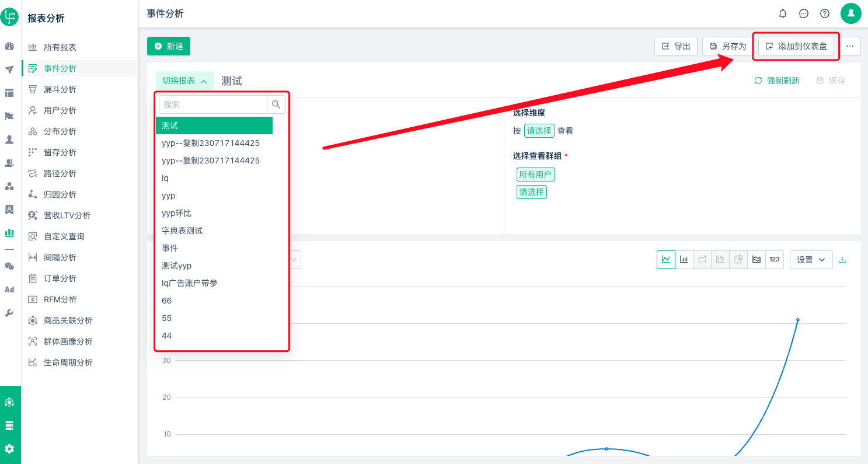This screenshot has height=464, width=868.
Task: Switch chart to area chart view
Action: 757,260
